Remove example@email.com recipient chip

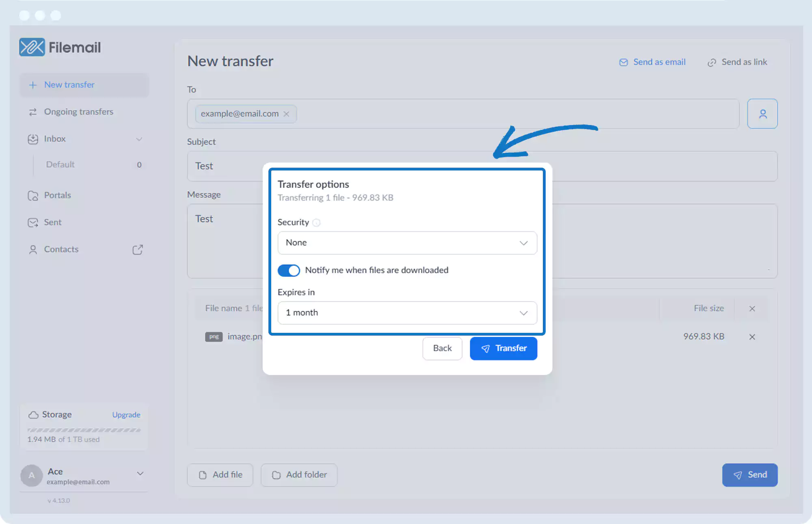pos(287,114)
